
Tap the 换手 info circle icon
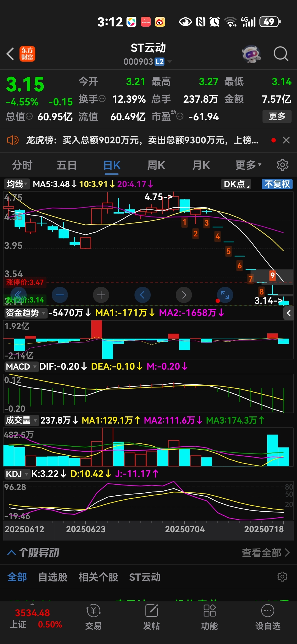[x=102, y=99]
